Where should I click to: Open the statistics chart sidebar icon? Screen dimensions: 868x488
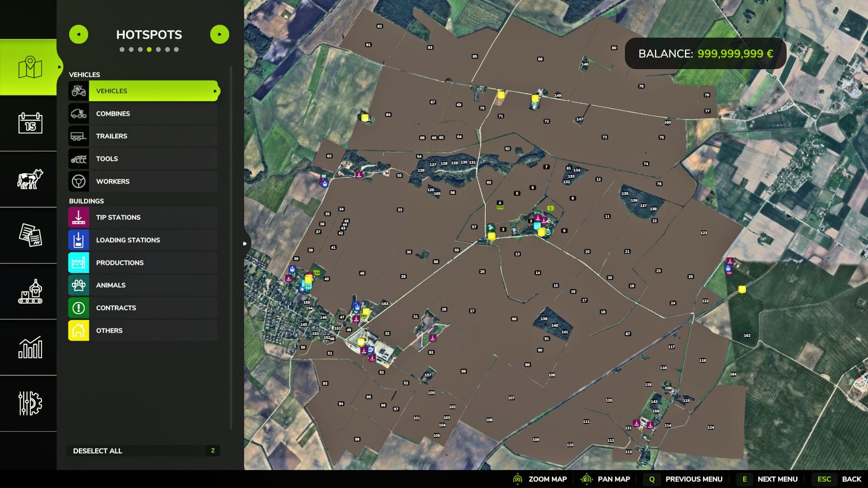pos(30,347)
